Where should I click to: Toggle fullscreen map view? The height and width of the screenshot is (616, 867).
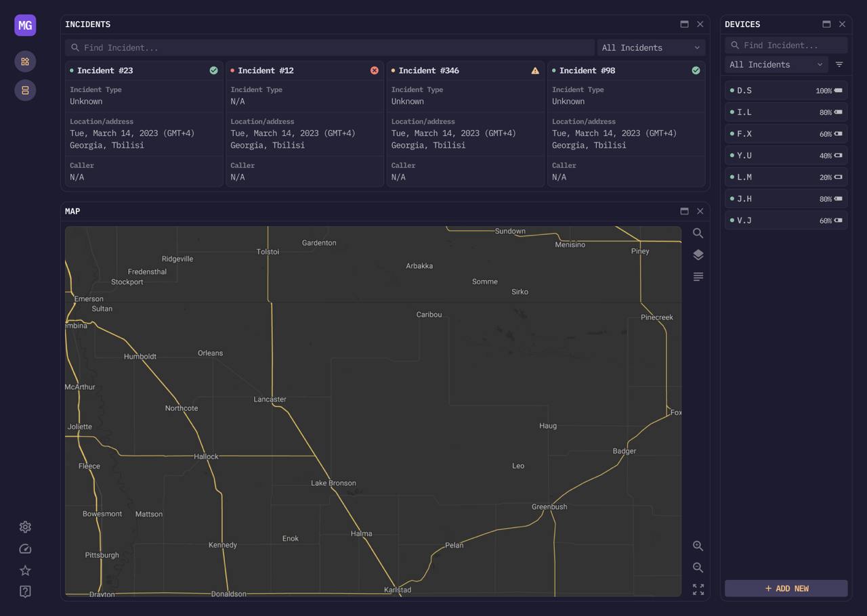point(698,590)
